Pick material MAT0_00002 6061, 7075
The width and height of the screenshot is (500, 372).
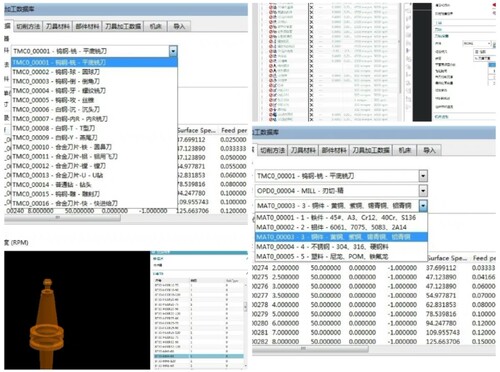[341, 227]
